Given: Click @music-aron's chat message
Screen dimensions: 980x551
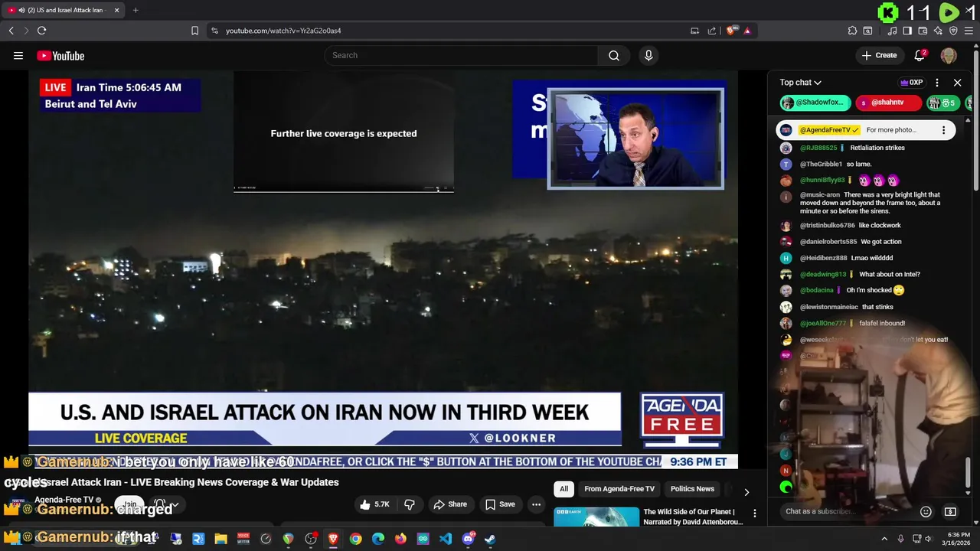Looking at the screenshot, I should tap(871, 203).
